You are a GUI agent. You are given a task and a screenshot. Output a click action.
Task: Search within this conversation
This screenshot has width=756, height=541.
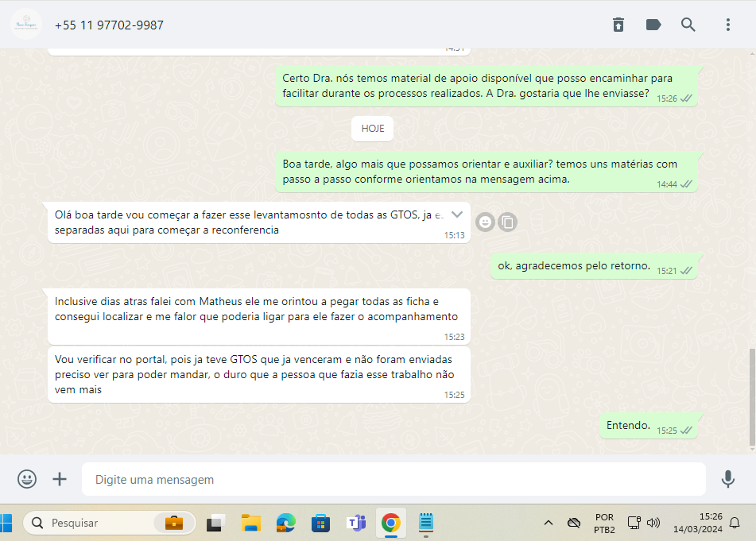pyautogui.click(x=688, y=25)
